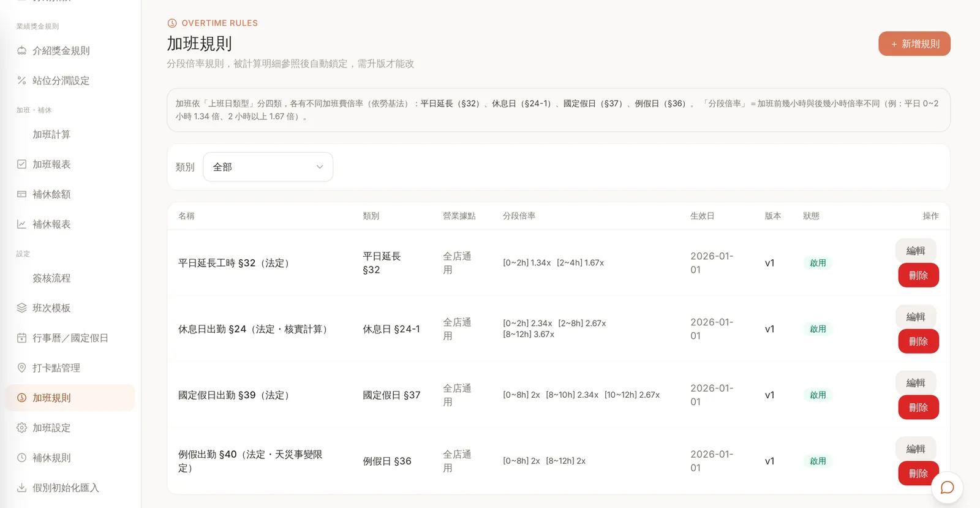This screenshot has width=980, height=508.
Task: Click the percent icon beside 站位分潤設定
Action: 21,81
